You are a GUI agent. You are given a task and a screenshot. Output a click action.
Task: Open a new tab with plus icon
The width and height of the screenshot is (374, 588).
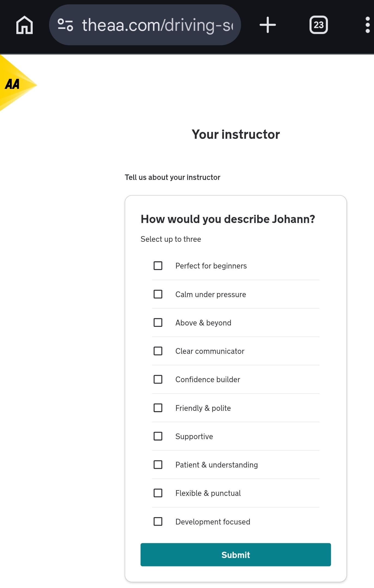click(267, 25)
